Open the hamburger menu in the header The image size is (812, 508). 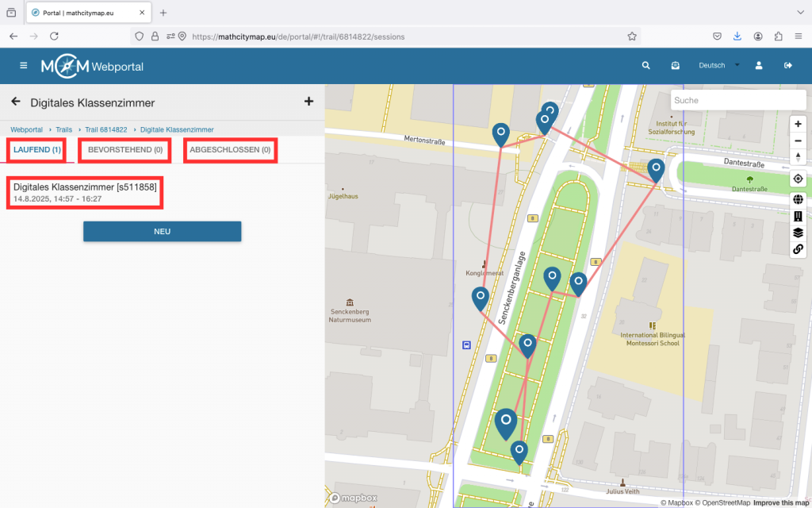coord(23,66)
